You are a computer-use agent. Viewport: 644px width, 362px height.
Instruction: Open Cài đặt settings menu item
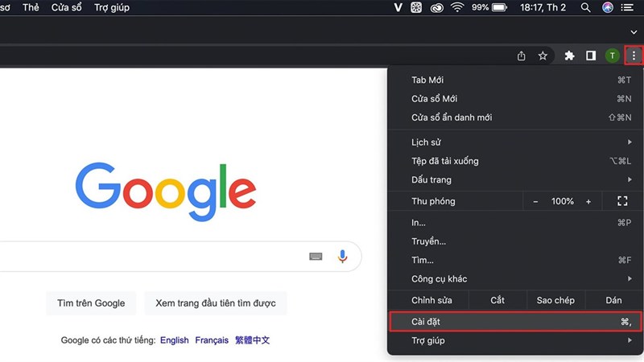(515, 321)
